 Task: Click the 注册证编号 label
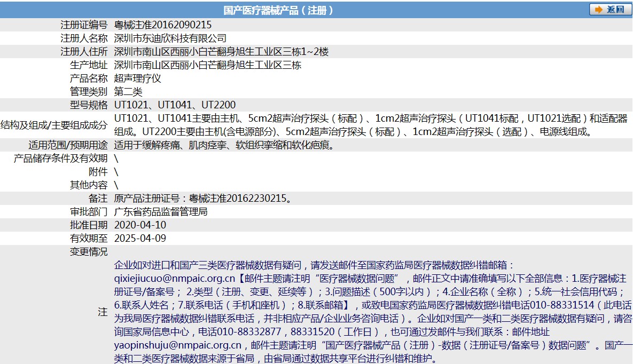84,25
